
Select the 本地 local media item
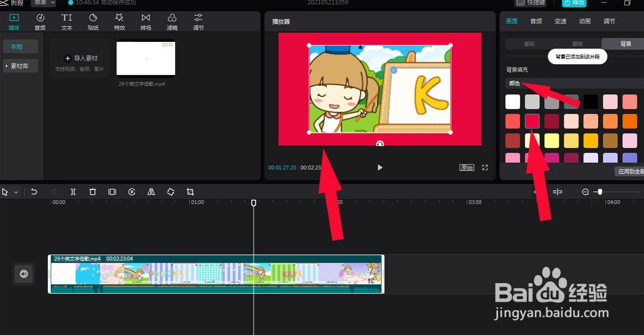(x=21, y=46)
